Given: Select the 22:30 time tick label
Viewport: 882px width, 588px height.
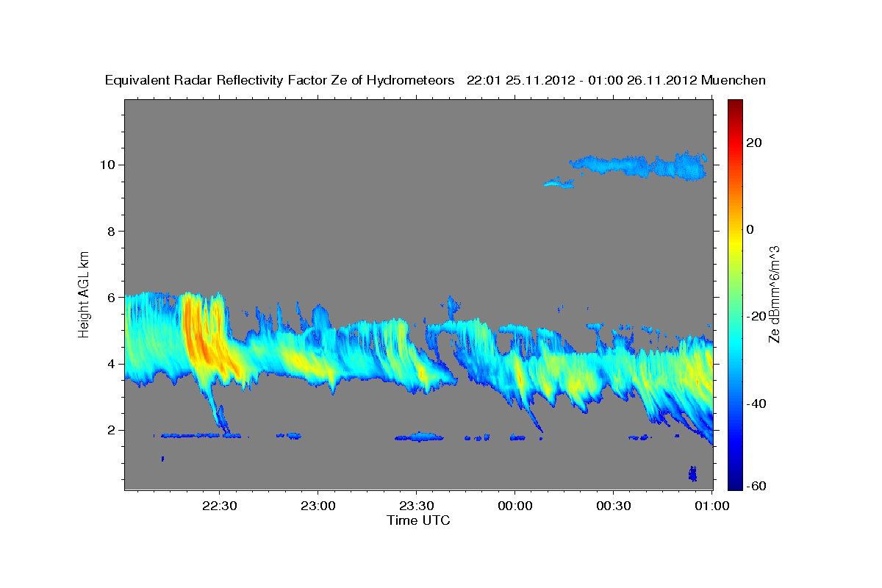Looking at the screenshot, I should (x=220, y=506).
